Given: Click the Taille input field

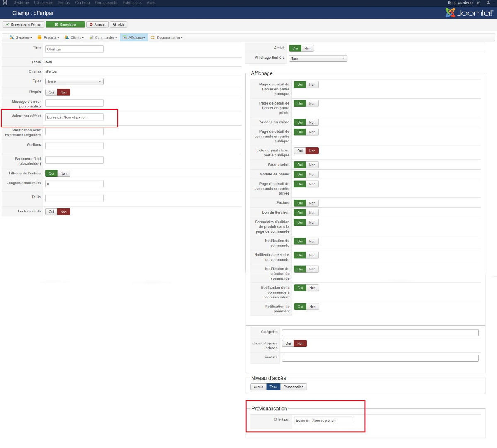Looking at the screenshot, I should (x=74, y=198).
